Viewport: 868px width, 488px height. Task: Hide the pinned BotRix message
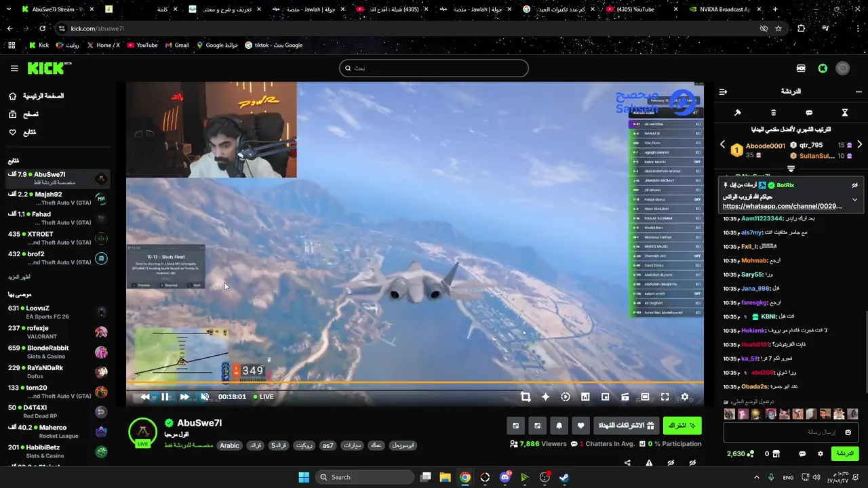[854, 185]
